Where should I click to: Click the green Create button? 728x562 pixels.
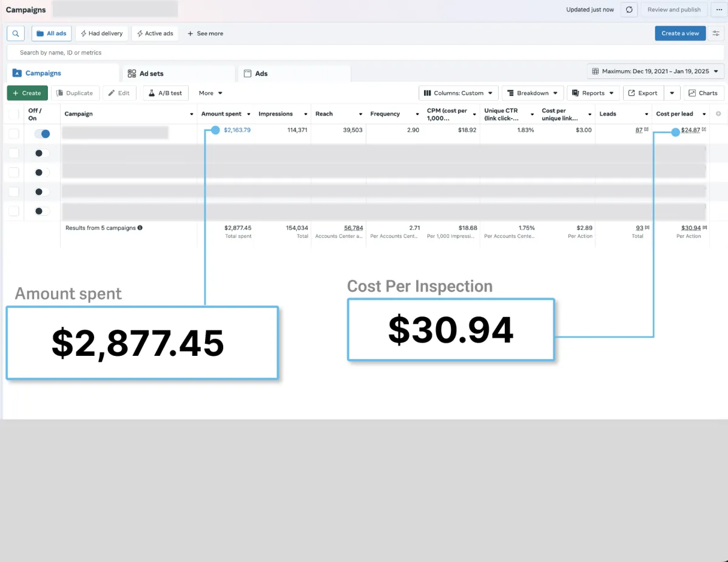click(x=27, y=93)
